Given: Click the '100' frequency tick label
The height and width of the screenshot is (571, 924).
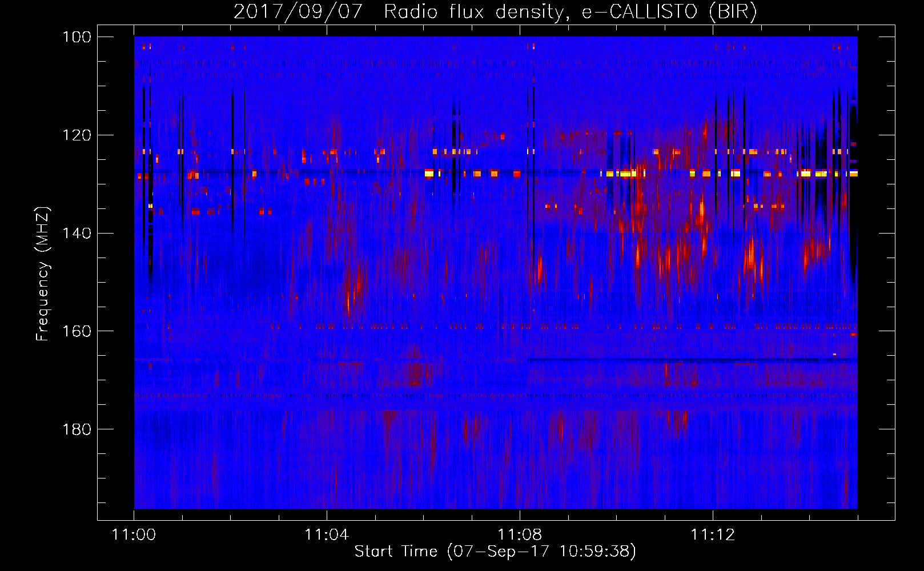Looking at the screenshot, I should point(77,37).
